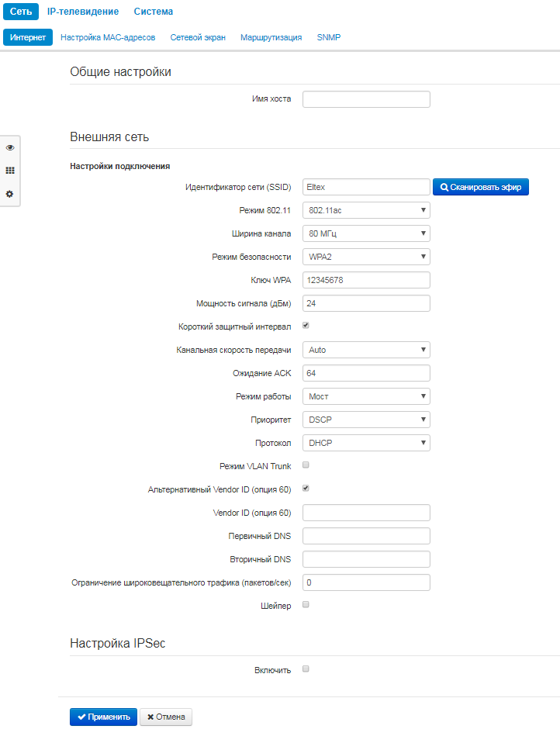
Task: Open the Протокол DHCP dropdown
Action: (x=366, y=443)
